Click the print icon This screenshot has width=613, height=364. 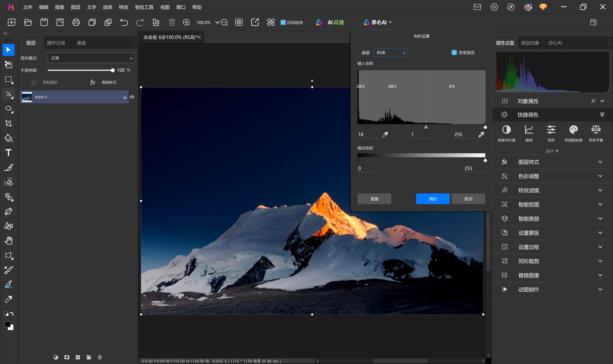click(x=76, y=22)
